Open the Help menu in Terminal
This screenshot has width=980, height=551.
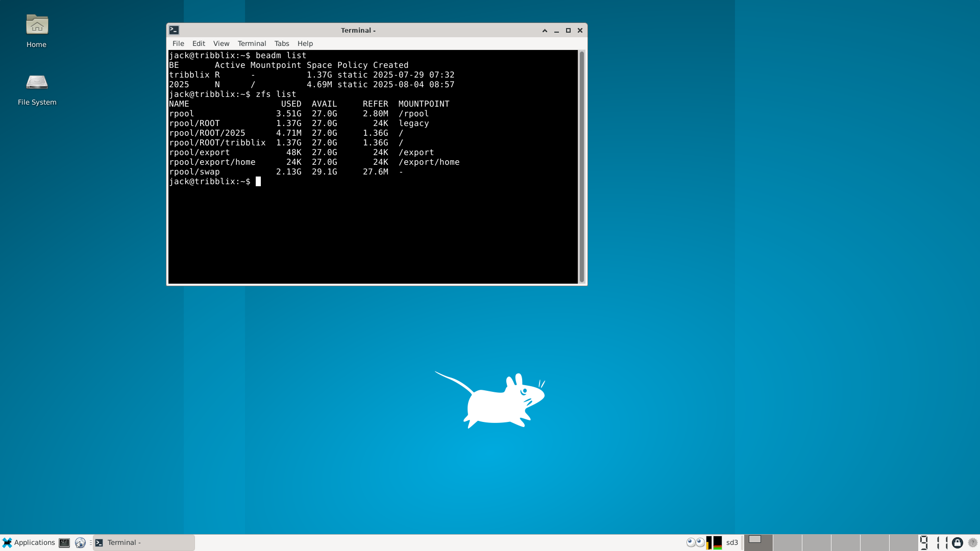(x=305, y=43)
